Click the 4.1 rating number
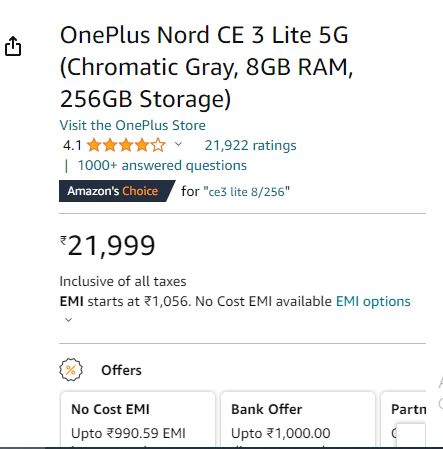Image resolution: width=443 pixels, height=449 pixels. 72,146
